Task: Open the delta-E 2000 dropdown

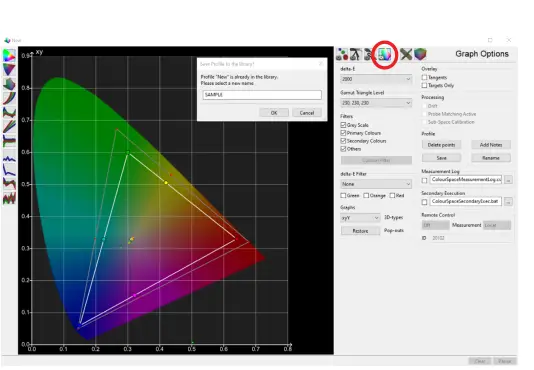Action: [376, 79]
